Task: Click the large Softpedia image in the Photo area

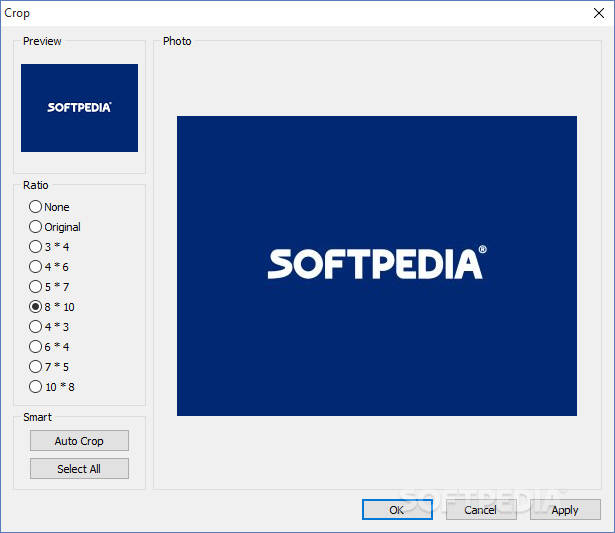Action: tap(377, 266)
